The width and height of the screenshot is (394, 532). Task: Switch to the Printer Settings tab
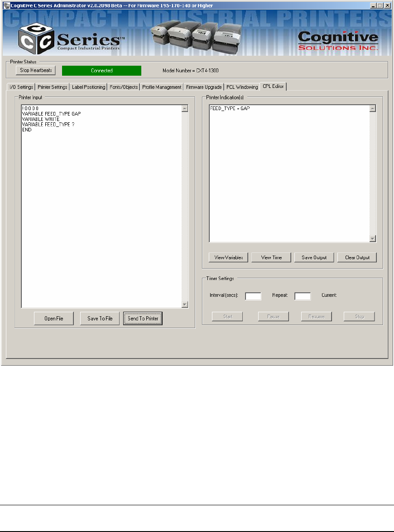[x=53, y=87]
